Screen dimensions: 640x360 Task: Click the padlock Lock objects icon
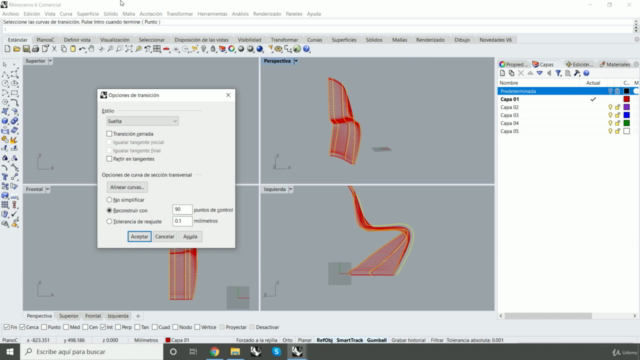tap(213, 49)
